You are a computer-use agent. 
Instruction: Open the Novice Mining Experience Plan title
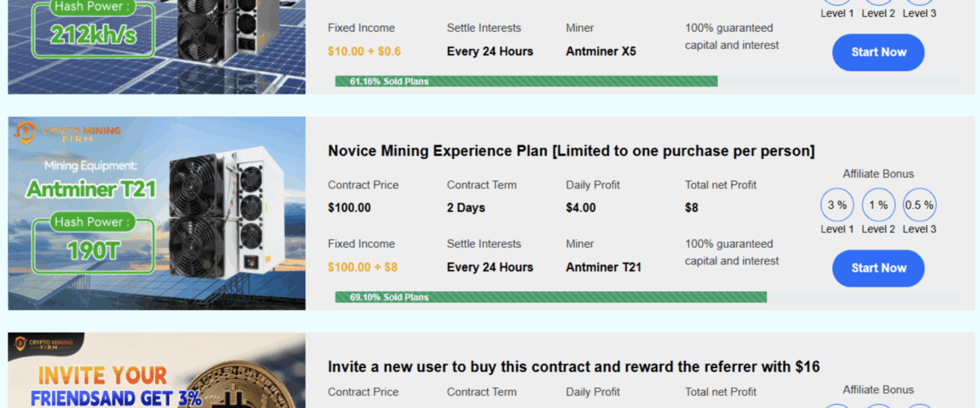click(x=571, y=151)
